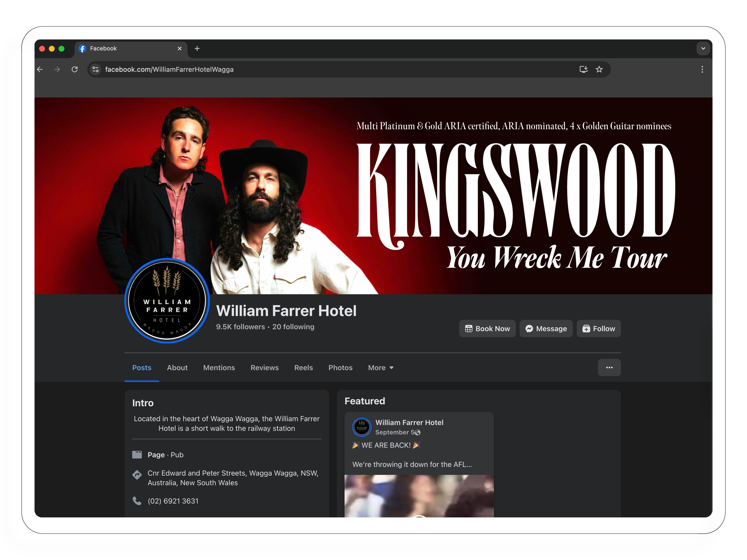Open the Reels tab
This screenshot has width=747, height=560.
(x=304, y=368)
